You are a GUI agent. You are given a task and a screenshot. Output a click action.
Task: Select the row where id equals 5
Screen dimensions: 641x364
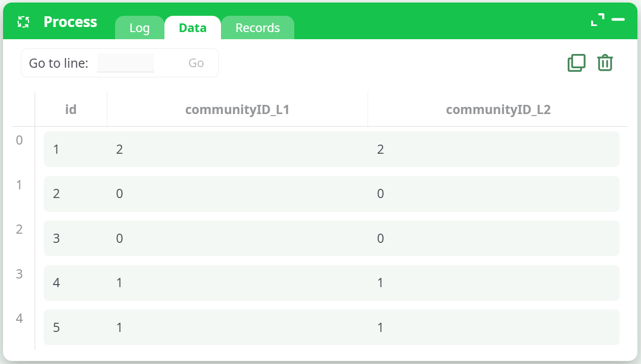tap(331, 327)
